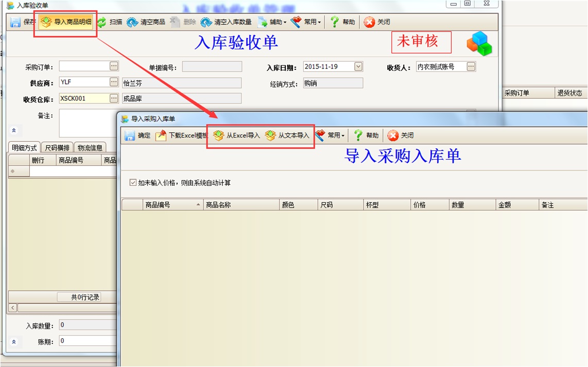Click the Save (保存) disk icon
This screenshot has height=367, width=588.
tap(15, 22)
